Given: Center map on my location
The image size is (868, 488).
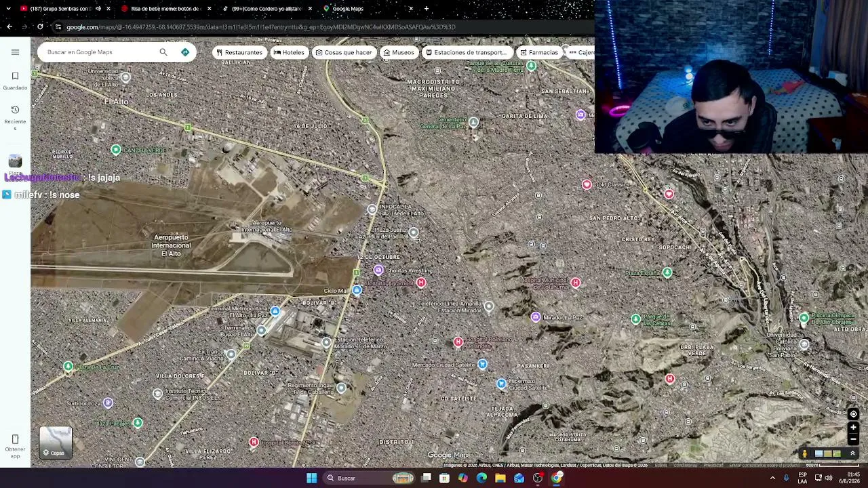Looking at the screenshot, I should 853,414.
